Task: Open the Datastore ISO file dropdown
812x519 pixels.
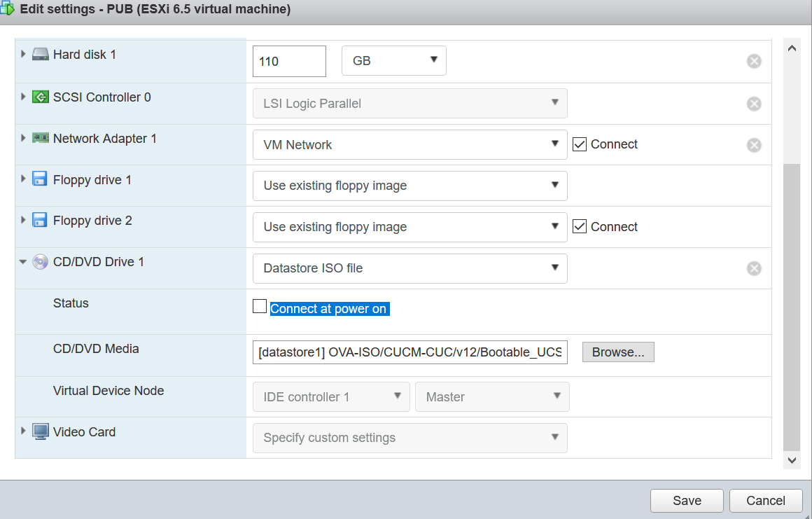Action: [x=409, y=268]
